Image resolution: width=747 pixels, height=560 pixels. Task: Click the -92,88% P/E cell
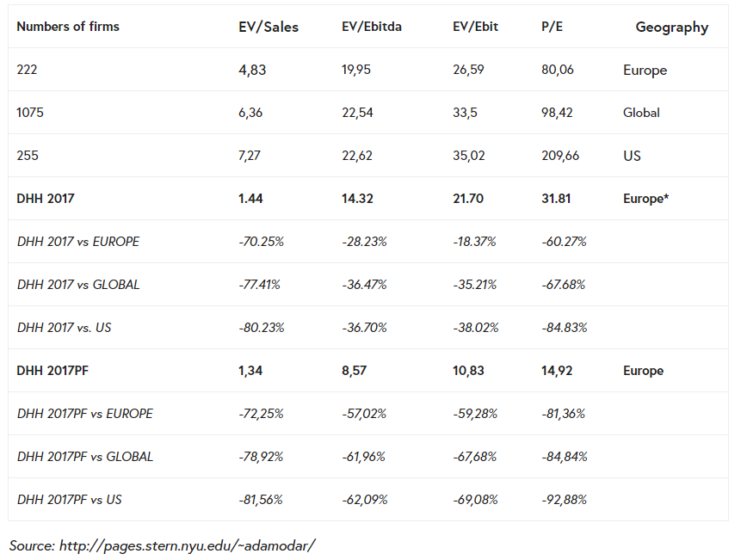pos(564,500)
